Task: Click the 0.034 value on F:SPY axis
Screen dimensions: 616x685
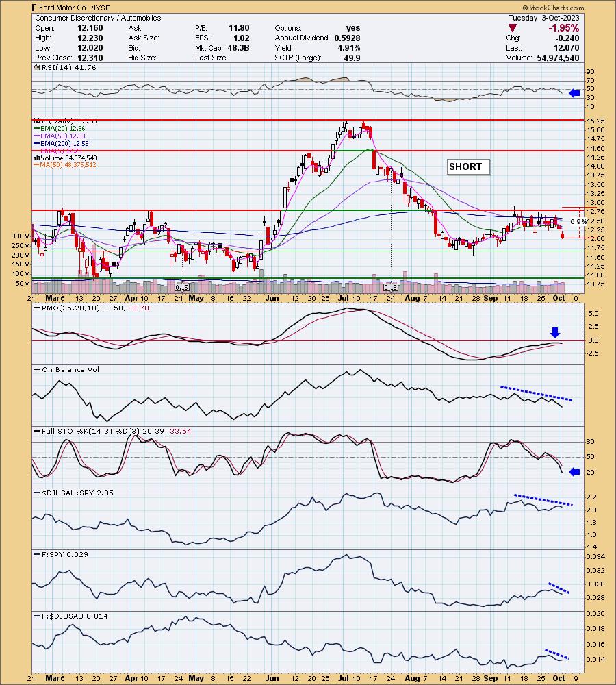Action: pos(596,557)
